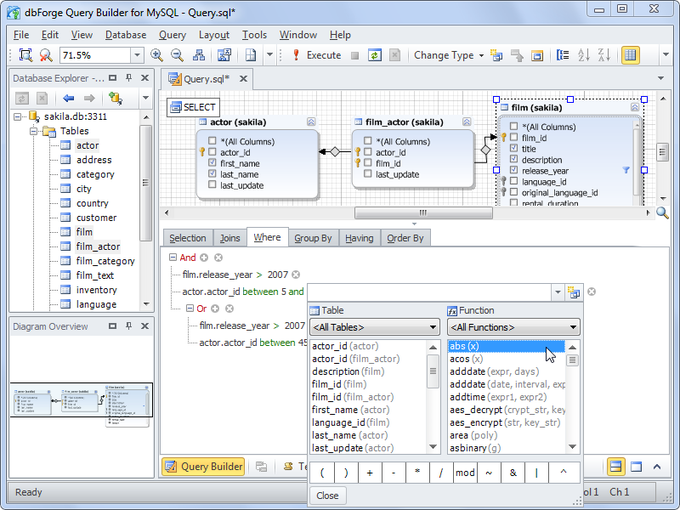Click the refresh icon in Database Explorer toolbar
Screen dimensions: 680x510
pos(22,98)
